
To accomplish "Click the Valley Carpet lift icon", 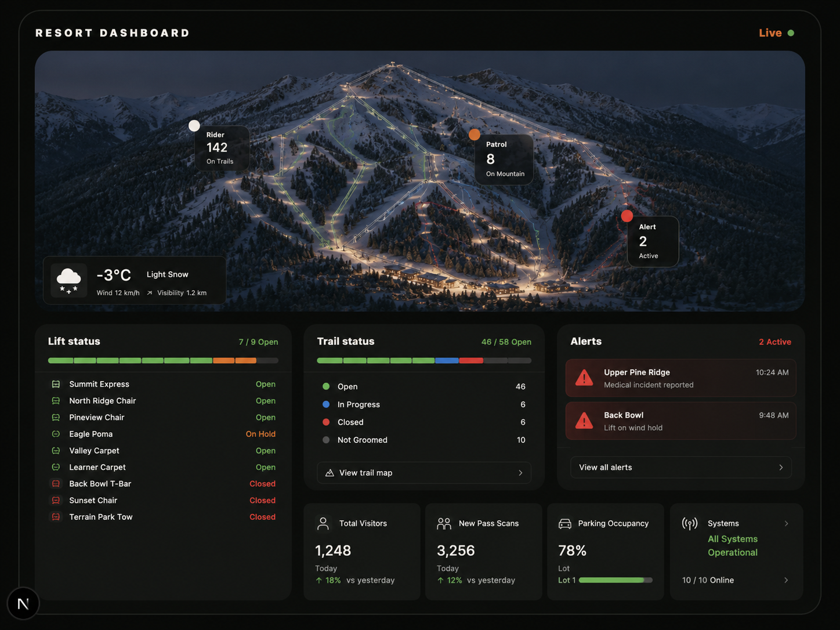I will (56, 451).
